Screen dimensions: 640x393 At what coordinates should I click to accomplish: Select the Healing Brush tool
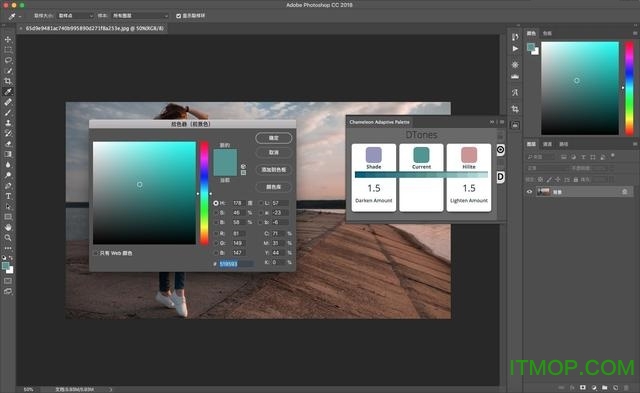coord(8,102)
